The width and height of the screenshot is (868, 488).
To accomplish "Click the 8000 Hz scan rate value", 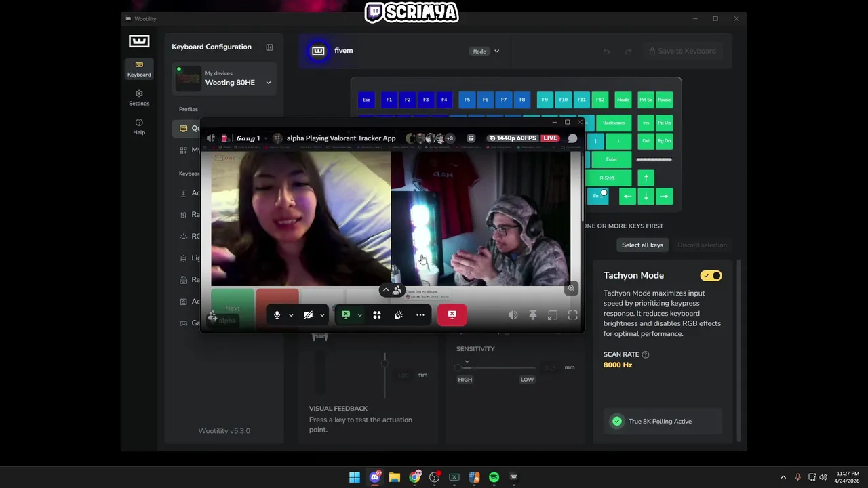I will click(x=618, y=365).
